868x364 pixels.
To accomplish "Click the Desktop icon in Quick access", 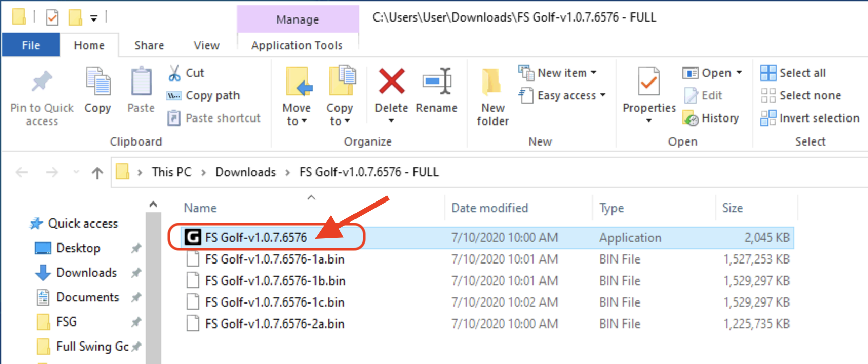I will point(43,249).
